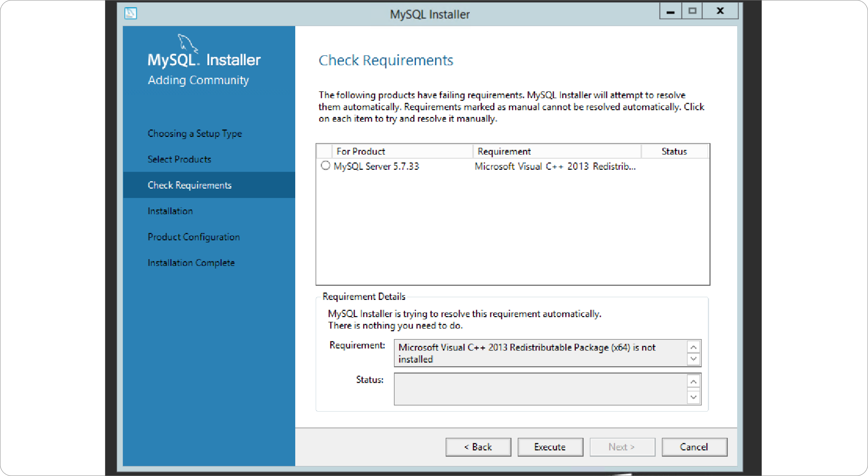Click the Back button
The image size is (868, 476).
[x=478, y=447]
